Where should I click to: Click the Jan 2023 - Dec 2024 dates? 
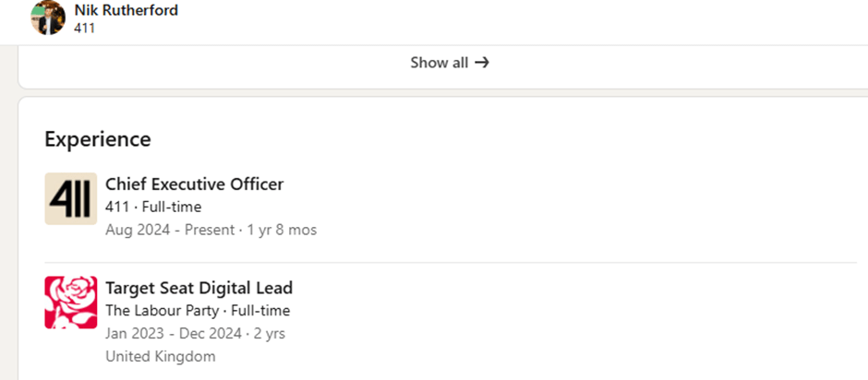click(174, 333)
